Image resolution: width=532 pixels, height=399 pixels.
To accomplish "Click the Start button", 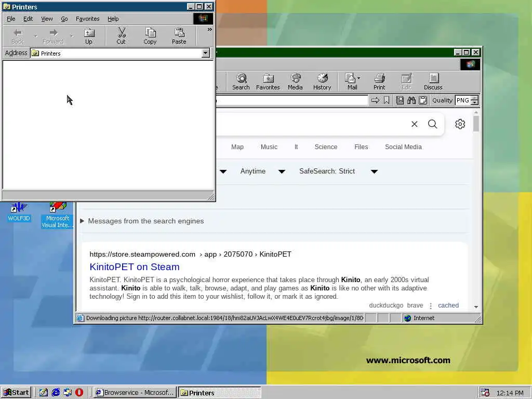I will tap(16, 393).
